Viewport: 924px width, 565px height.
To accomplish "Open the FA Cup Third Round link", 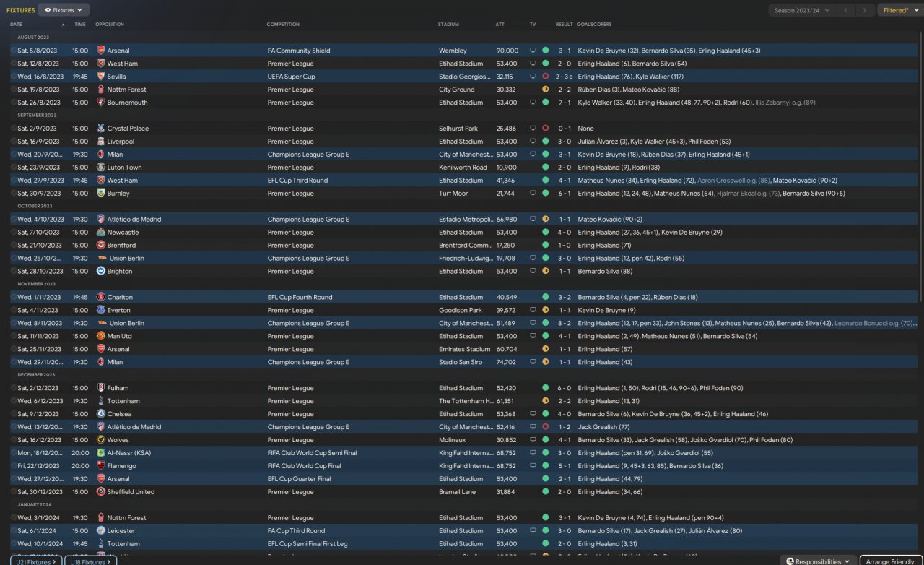I will click(x=297, y=532).
